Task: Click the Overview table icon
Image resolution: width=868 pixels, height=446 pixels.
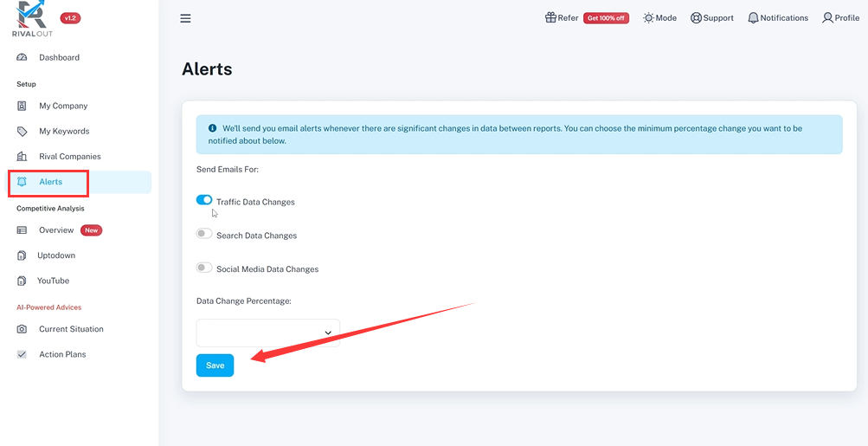Action: (x=22, y=229)
